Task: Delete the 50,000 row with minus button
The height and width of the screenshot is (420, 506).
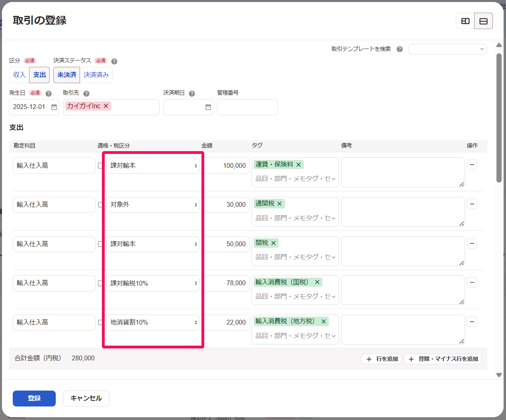Action: (x=472, y=243)
